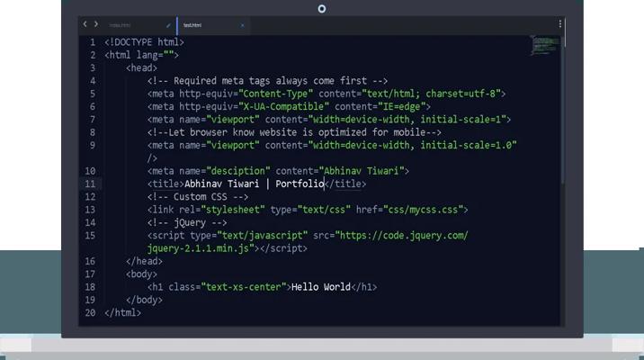Click the "Abhinav Tiwari" content value on line 10
The image size is (644, 360).
click(362, 171)
